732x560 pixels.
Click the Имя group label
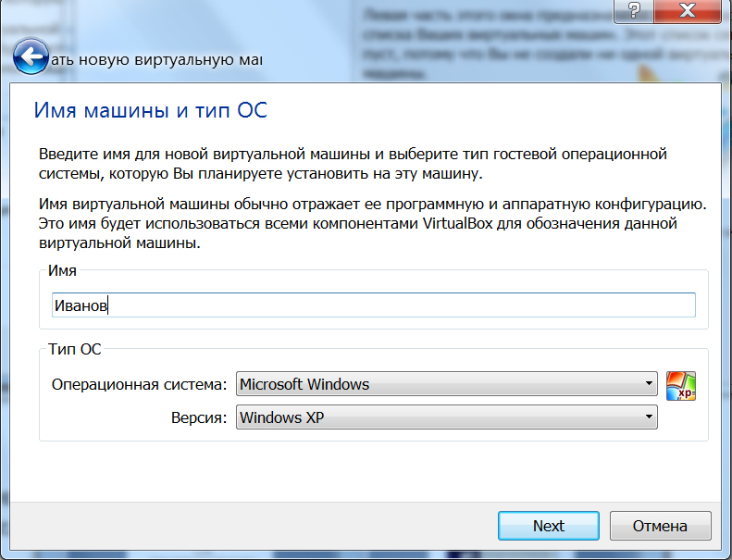pos(62,270)
